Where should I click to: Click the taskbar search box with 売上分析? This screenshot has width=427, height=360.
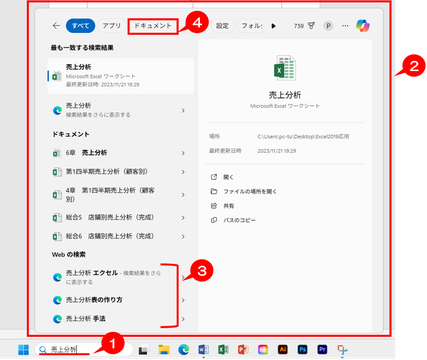(x=83, y=349)
